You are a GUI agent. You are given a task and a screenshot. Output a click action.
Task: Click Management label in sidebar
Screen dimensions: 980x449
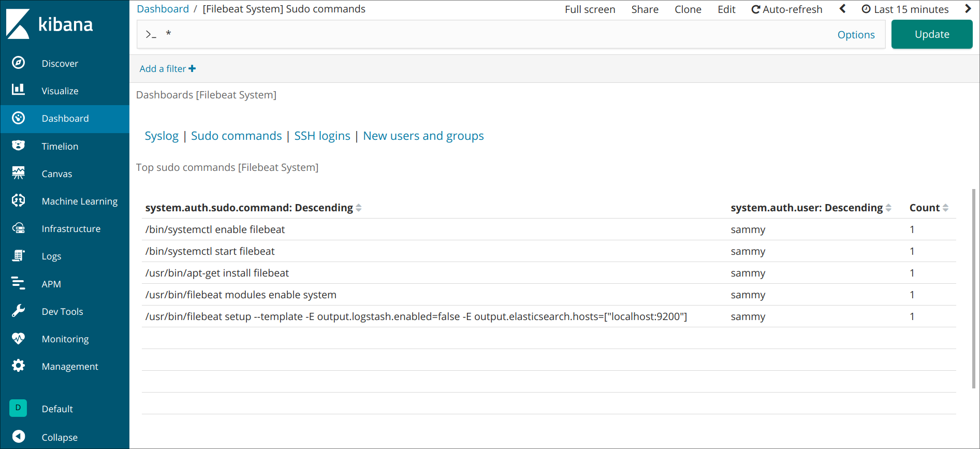[x=70, y=367]
